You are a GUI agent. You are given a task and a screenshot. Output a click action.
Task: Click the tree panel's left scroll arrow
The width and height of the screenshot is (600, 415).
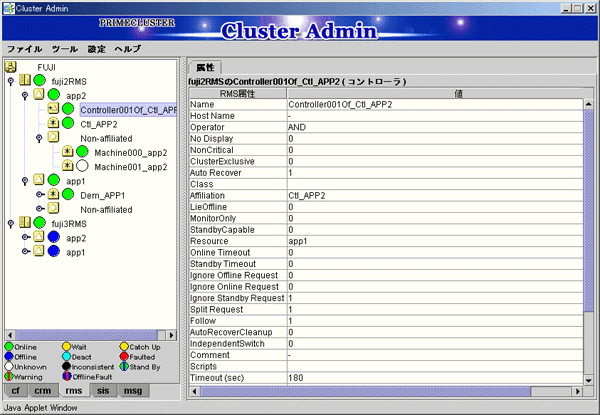tap(10, 335)
